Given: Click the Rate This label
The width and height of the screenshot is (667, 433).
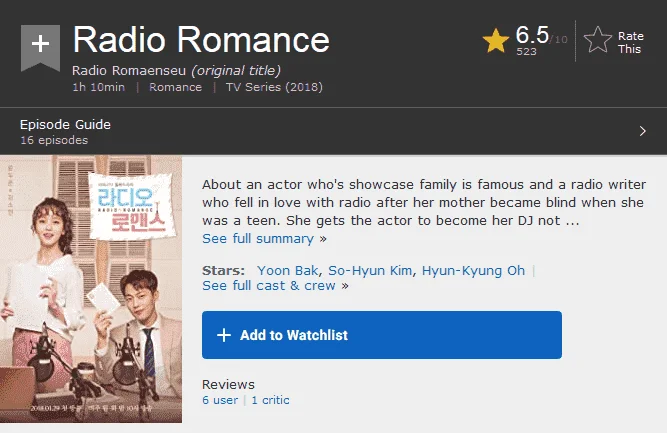Looking at the screenshot, I should coord(630,43).
